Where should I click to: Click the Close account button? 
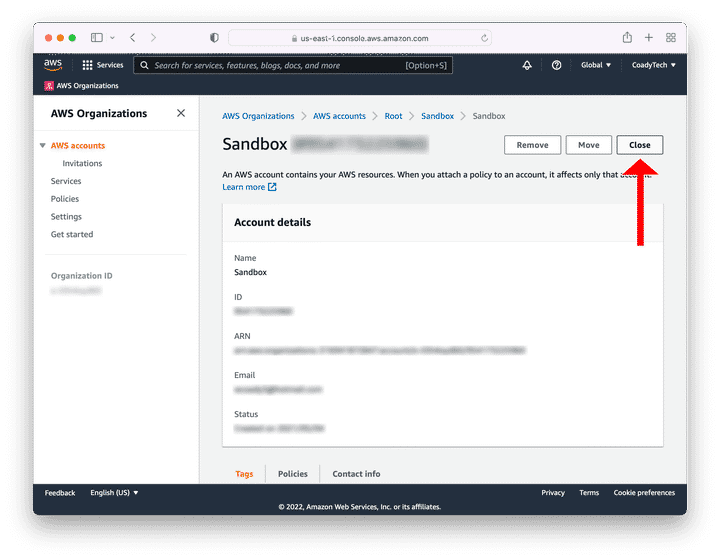coord(640,145)
